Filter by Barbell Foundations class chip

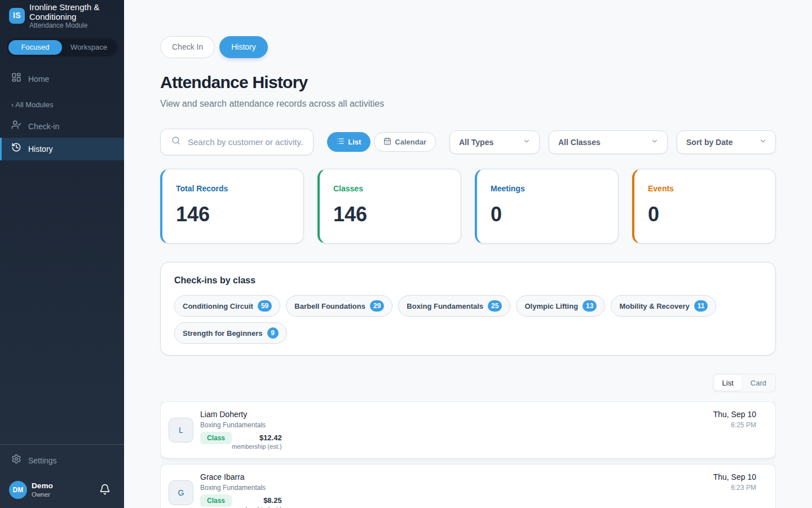pos(339,306)
